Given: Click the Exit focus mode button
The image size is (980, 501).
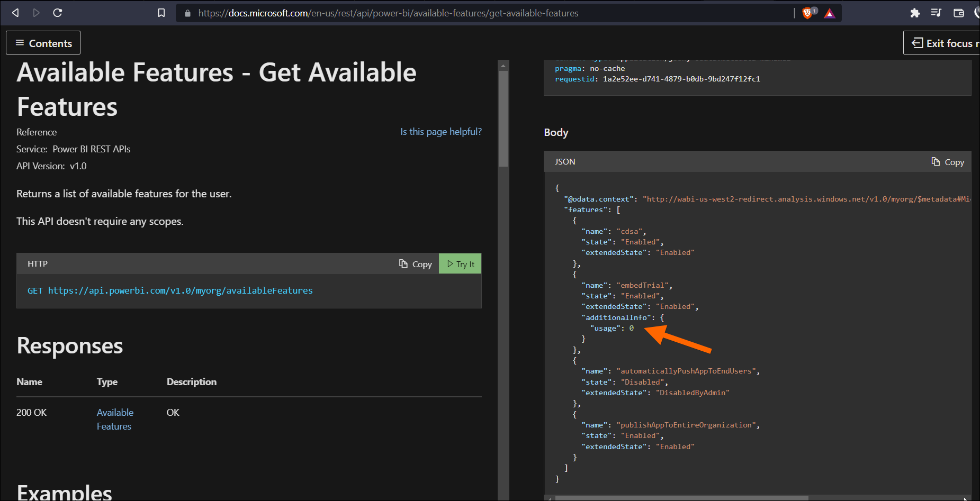Looking at the screenshot, I should click(x=941, y=43).
